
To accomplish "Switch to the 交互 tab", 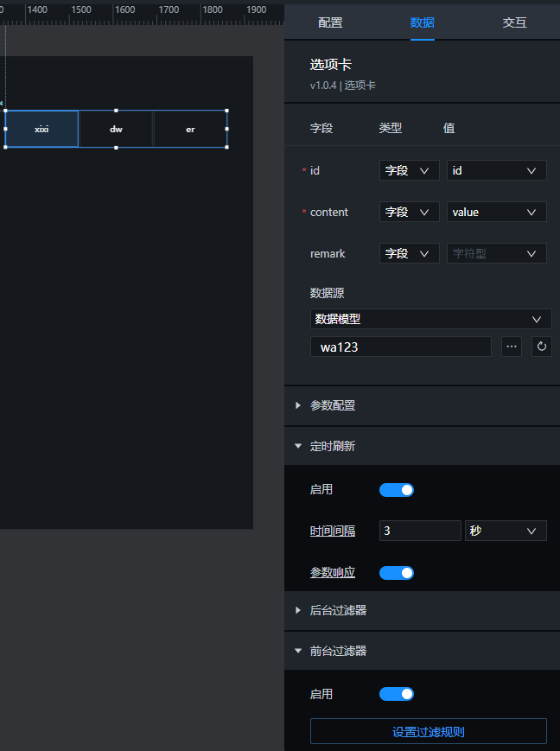I will tap(514, 22).
